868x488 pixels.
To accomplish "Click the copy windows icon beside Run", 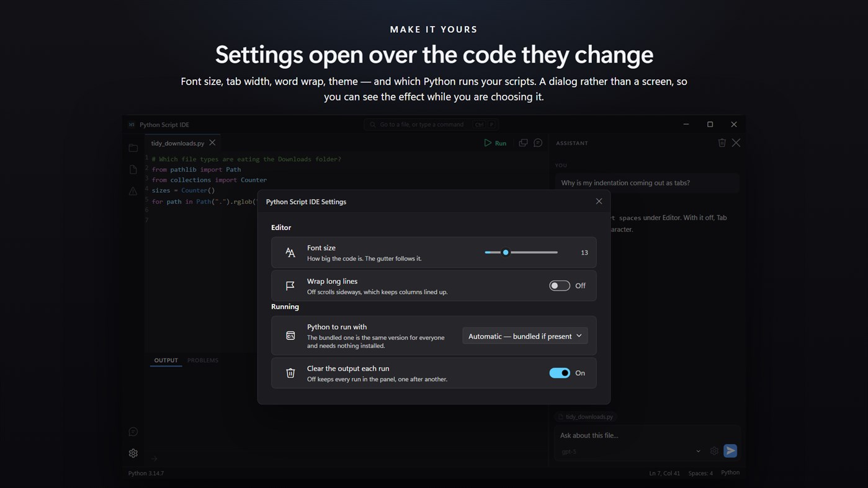I will [x=523, y=143].
